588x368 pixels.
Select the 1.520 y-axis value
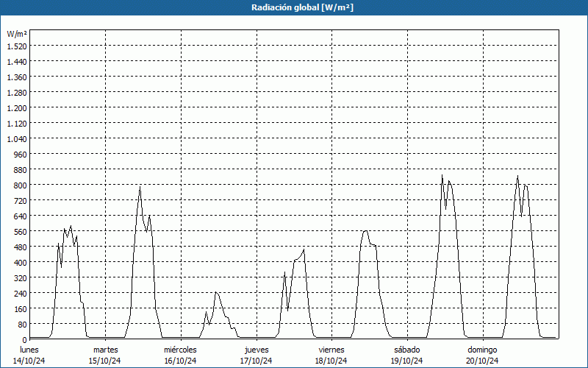click(x=17, y=46)
